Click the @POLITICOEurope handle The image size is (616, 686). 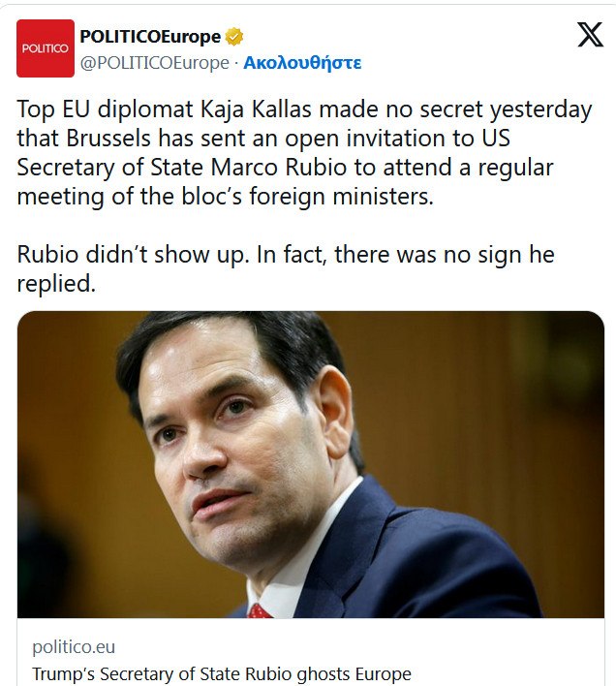coord(155,63)
